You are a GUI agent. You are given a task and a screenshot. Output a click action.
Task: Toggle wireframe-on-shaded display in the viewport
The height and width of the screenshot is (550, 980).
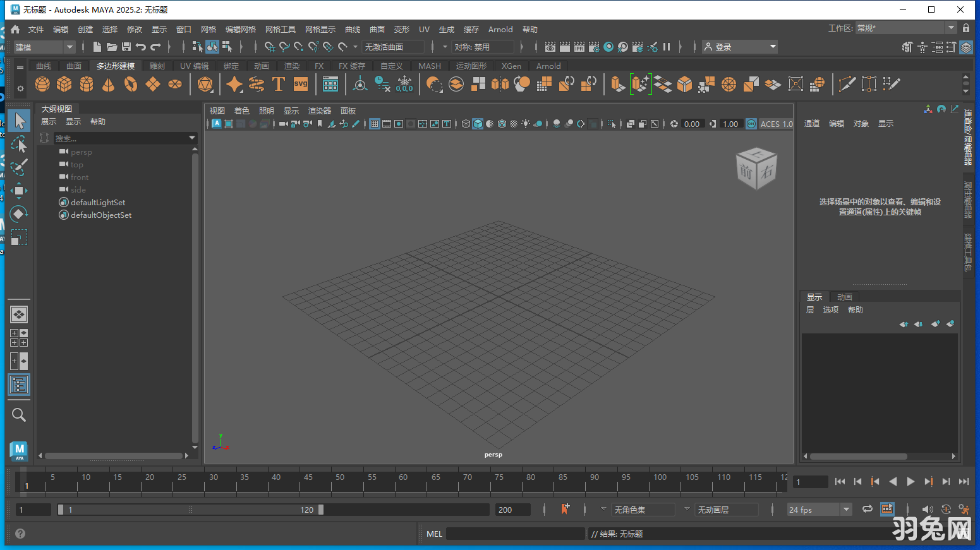502,124
